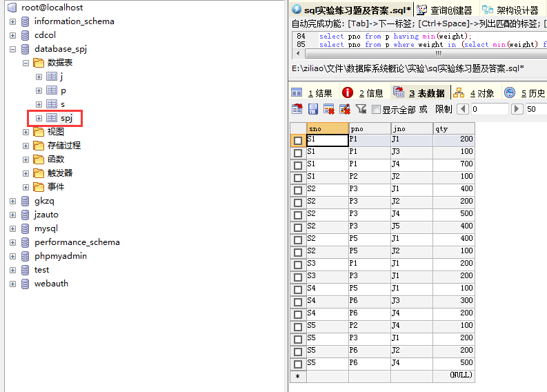Expand the 视图 folder
Viewport: 547px width, 392px height.
click(x=26, y=132)
